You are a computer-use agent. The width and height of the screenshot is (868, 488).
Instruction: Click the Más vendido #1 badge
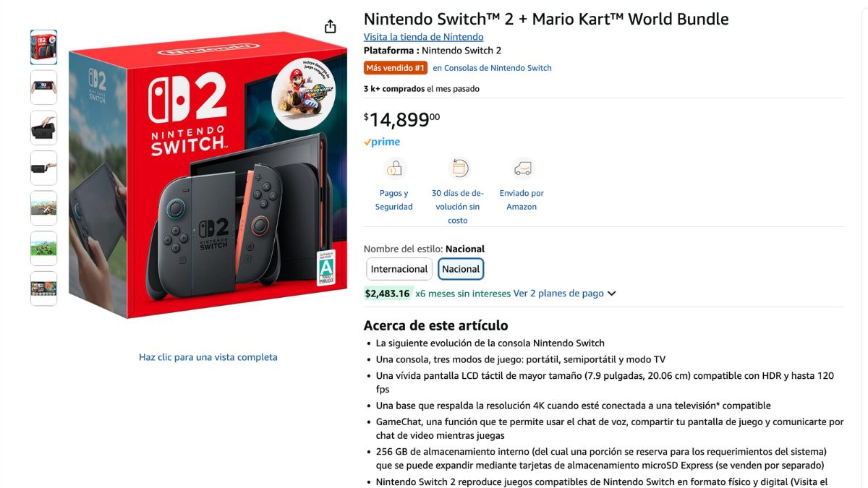point(396,68)
